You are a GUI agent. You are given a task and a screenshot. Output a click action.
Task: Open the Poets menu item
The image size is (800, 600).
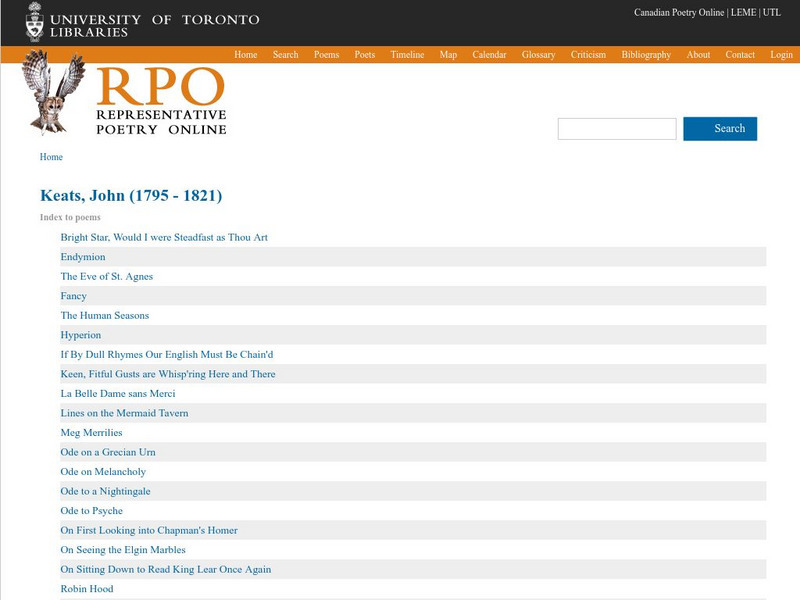365,55
